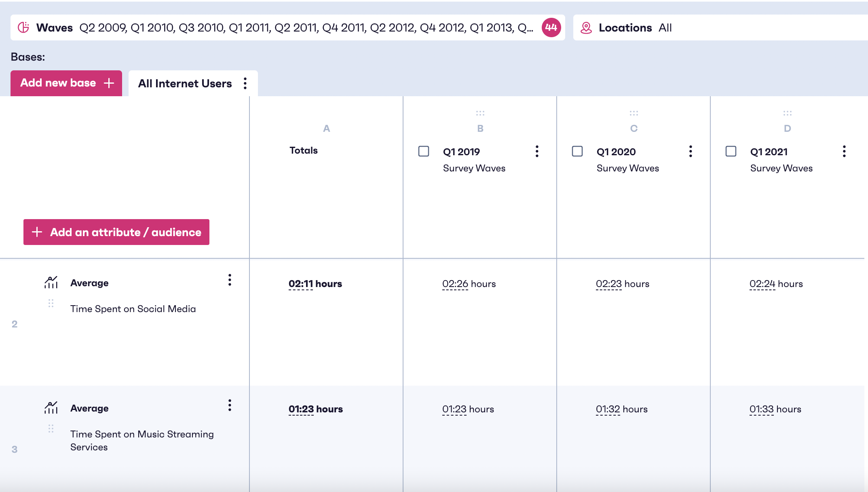
Task: Check the Q1 2020 column checkbox
Action: (577, 152)
